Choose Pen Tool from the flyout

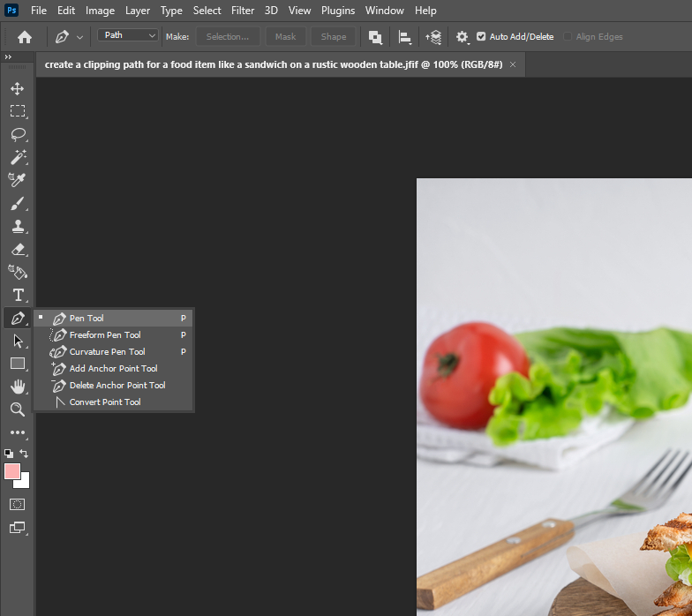point(113,318)
